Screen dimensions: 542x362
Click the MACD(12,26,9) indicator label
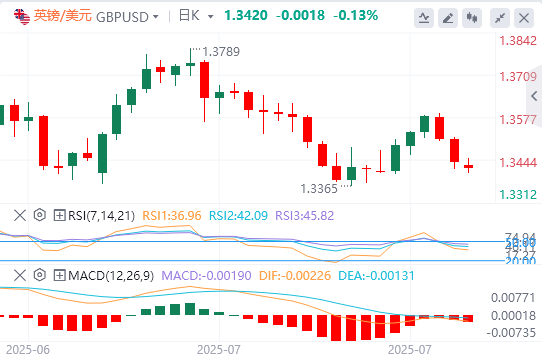(x=111, y=276)
